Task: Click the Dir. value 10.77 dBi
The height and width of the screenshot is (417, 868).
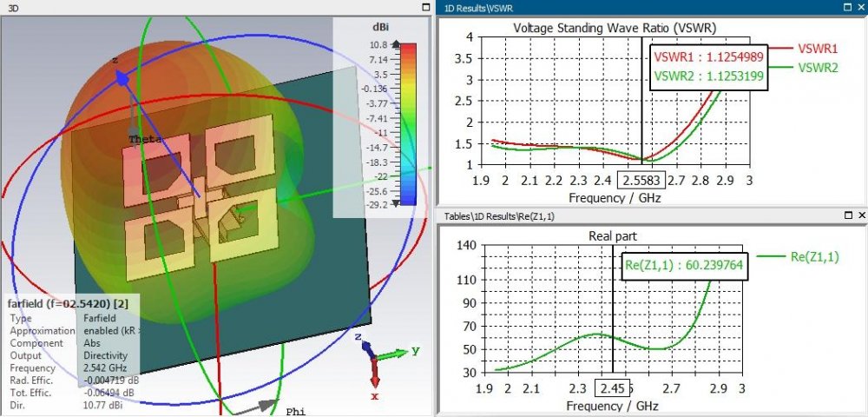Action: (x=103, y=406)
